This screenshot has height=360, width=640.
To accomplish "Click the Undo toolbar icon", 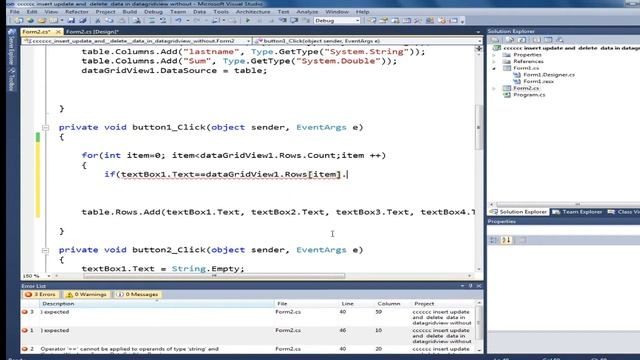I will (x=178, y=20).
